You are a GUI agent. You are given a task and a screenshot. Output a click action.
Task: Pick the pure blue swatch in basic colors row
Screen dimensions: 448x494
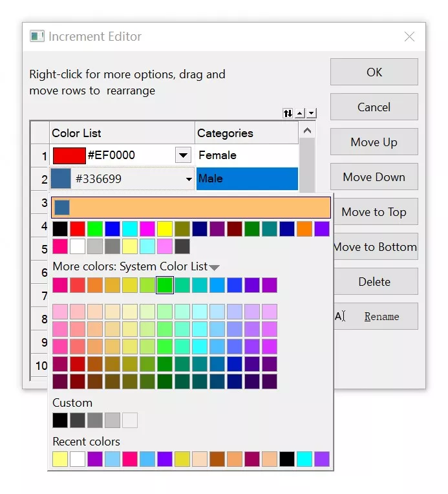tap(112, 229)
